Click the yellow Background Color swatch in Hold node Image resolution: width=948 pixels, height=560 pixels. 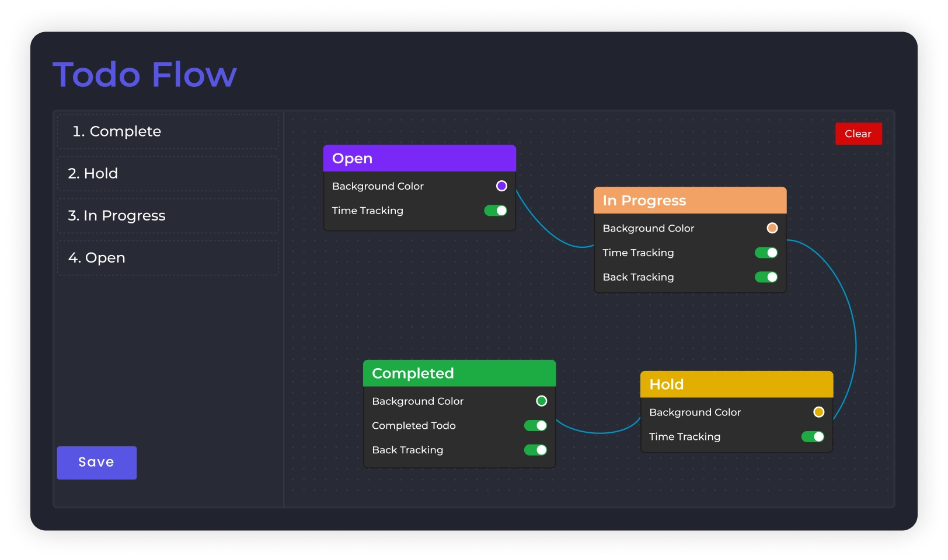(x=818, y=412)
